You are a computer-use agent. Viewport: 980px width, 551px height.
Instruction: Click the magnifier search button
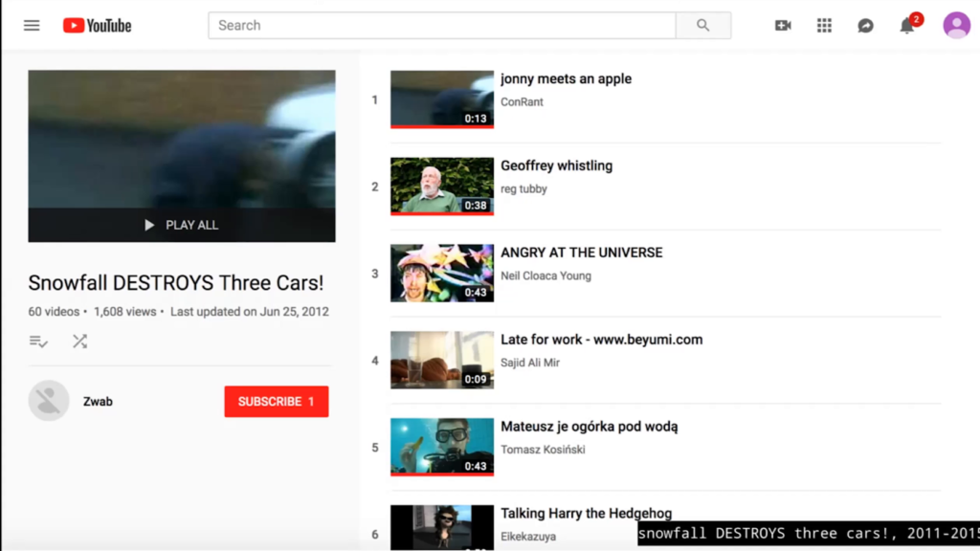(x=703, y=26)
